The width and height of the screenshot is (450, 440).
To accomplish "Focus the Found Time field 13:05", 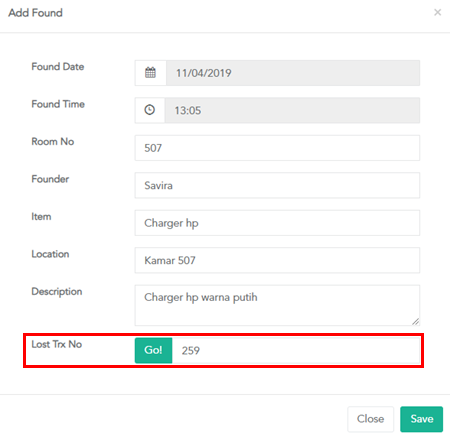I will pos(292,110).
